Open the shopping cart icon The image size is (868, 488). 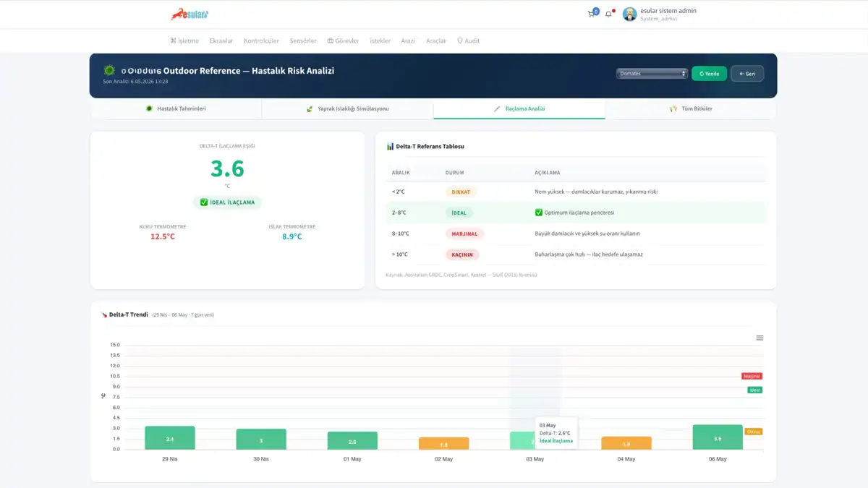pos(592,14)
